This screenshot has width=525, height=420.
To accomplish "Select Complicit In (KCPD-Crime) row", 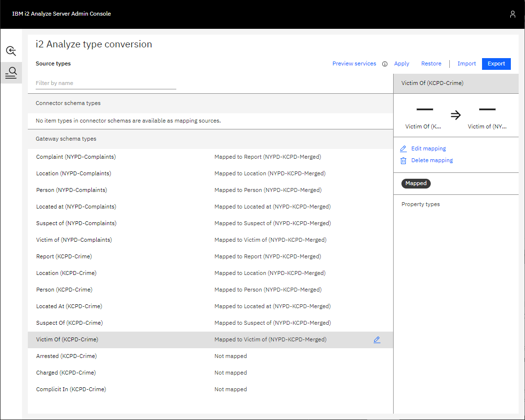I will point(71,389).
